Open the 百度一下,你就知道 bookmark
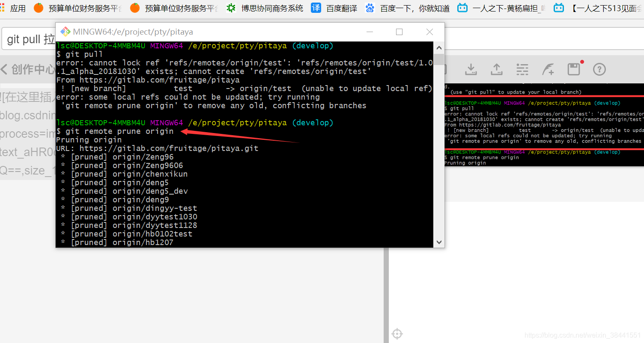Image resolution: width=644 pixels, height=343 pixels. 407,8
